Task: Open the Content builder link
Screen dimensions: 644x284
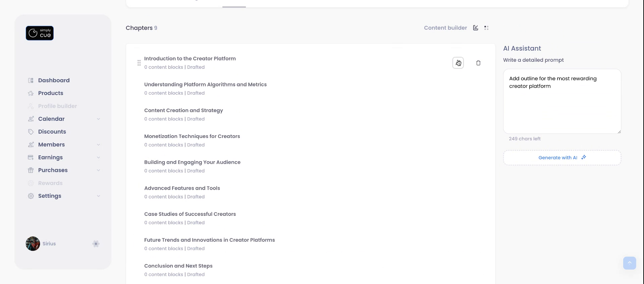Action: click(445, 28)
